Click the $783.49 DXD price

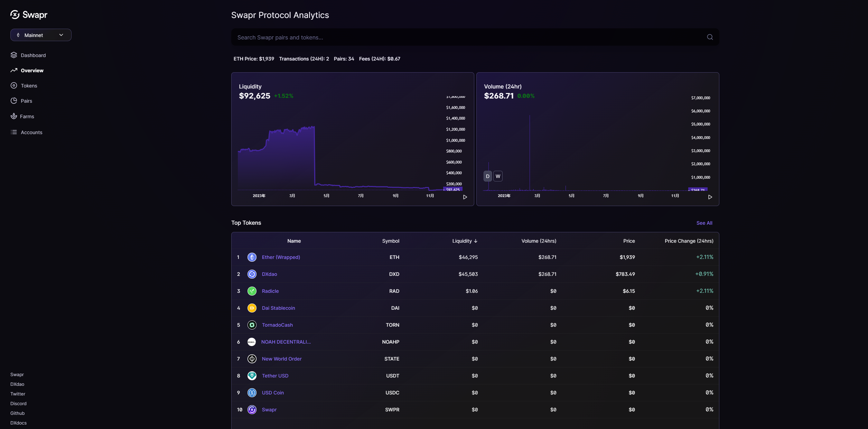tap(625, 274)
